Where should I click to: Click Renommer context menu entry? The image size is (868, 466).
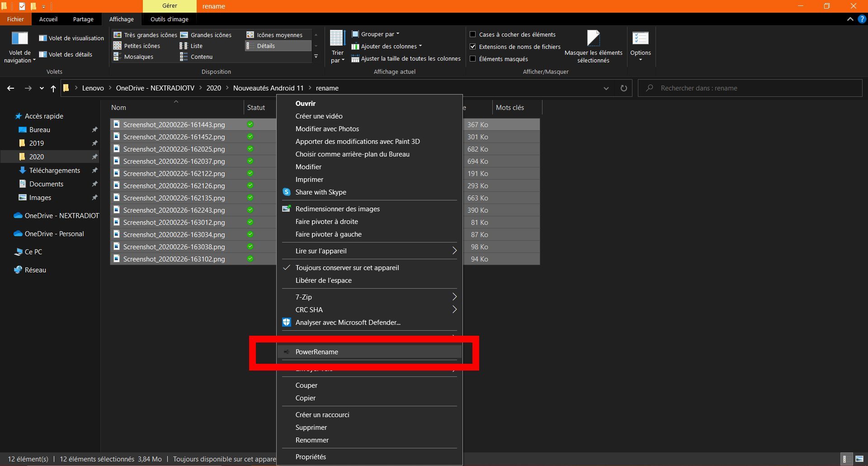click(369, 440)
